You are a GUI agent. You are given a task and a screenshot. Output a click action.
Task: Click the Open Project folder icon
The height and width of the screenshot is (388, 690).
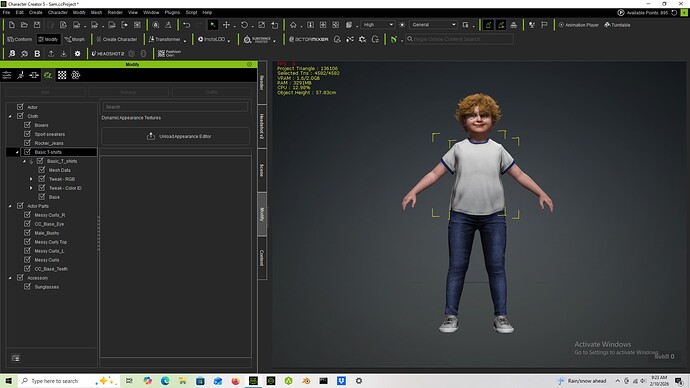click(x=24, y=25)
